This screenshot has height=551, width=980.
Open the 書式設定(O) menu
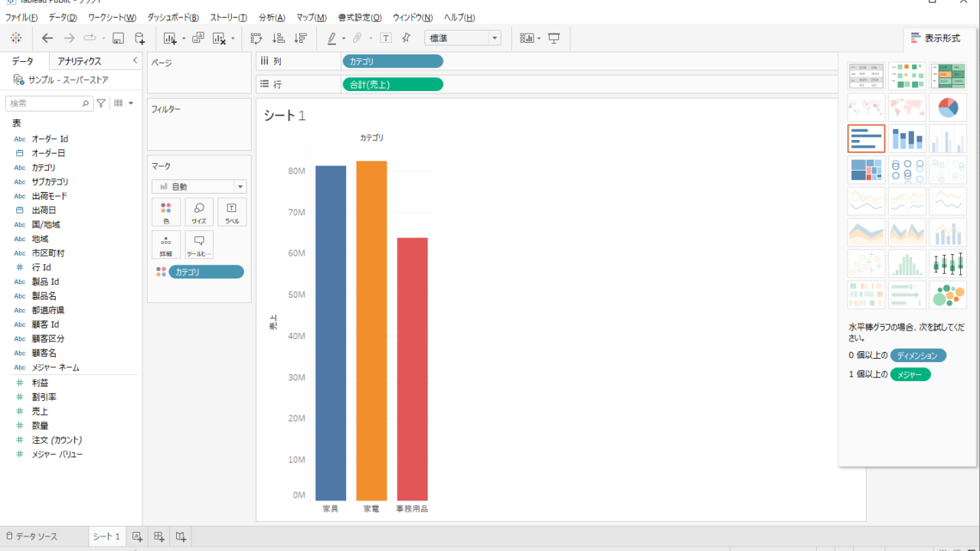click(x=360, y=17)
